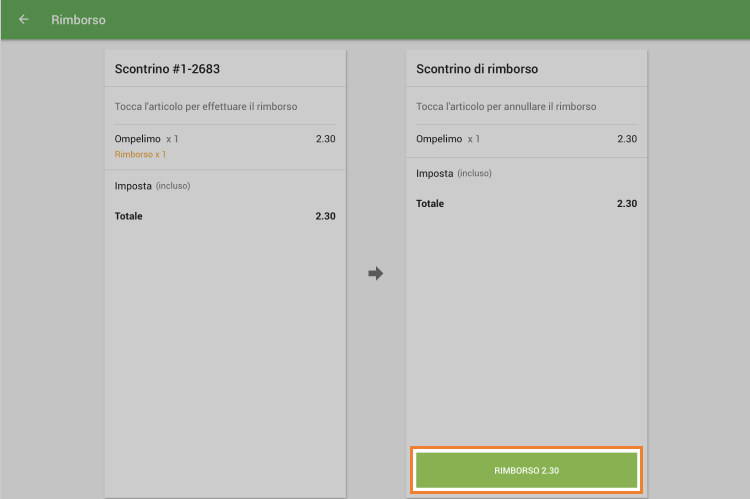
Task: Click the Totale label in refund receipt
Action: [x=430, y=204]
